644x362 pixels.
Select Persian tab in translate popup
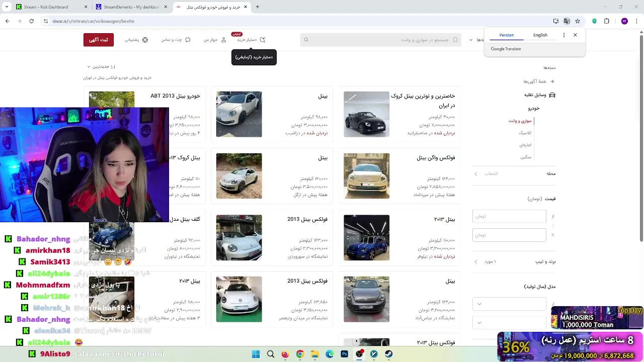(506, 35)
